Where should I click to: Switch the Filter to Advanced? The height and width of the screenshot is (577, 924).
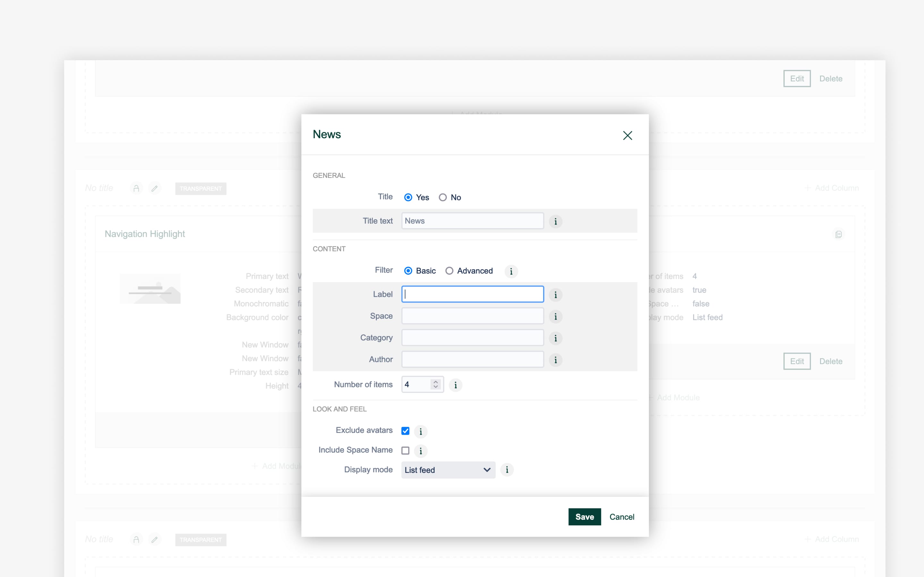tap(449, 271)
